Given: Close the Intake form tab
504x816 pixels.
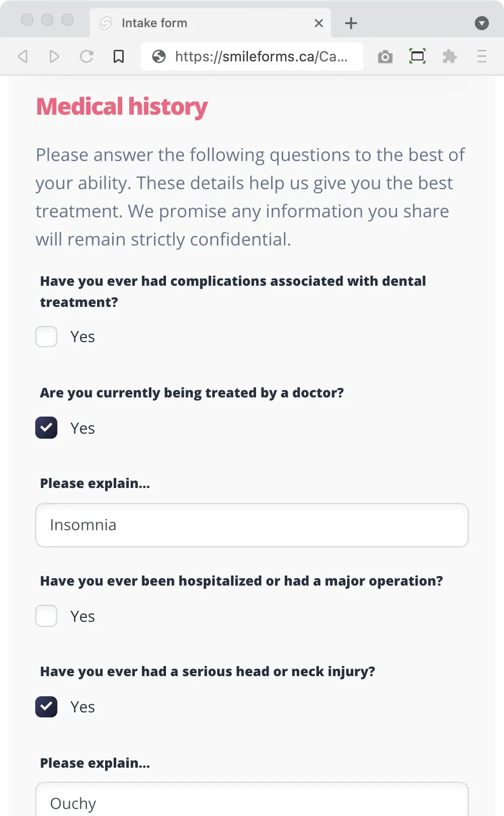Looking at the screenshot, I should pyautogui.click(x=318, y=23).
